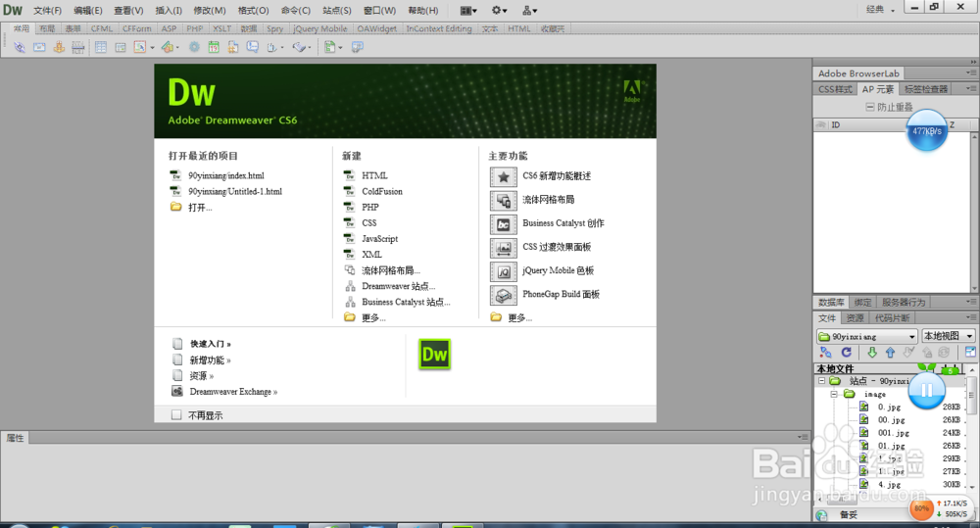This screenshot has height=528, width=980.
Task: Open the site management dropdown in menu bar
Action: 530,10
